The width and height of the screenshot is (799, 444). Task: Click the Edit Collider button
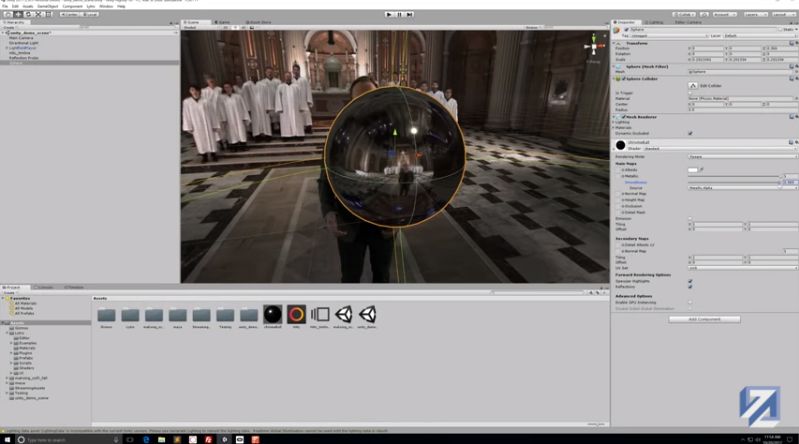(693, 86)
